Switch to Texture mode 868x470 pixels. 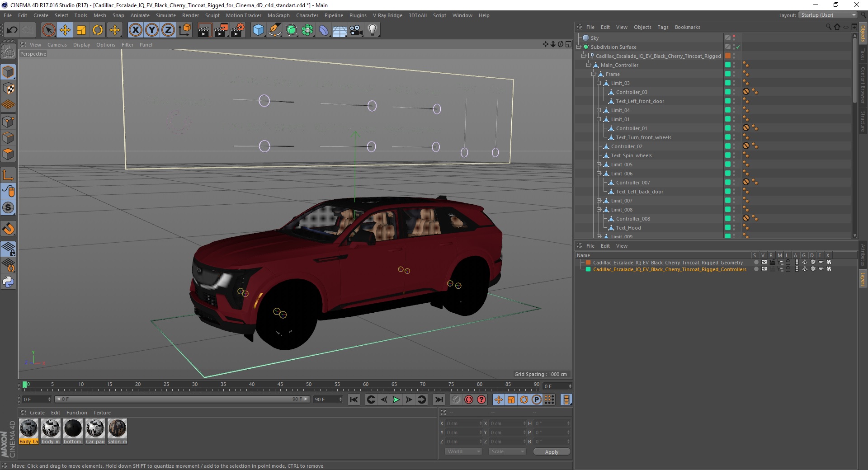(x=9, y=89)
